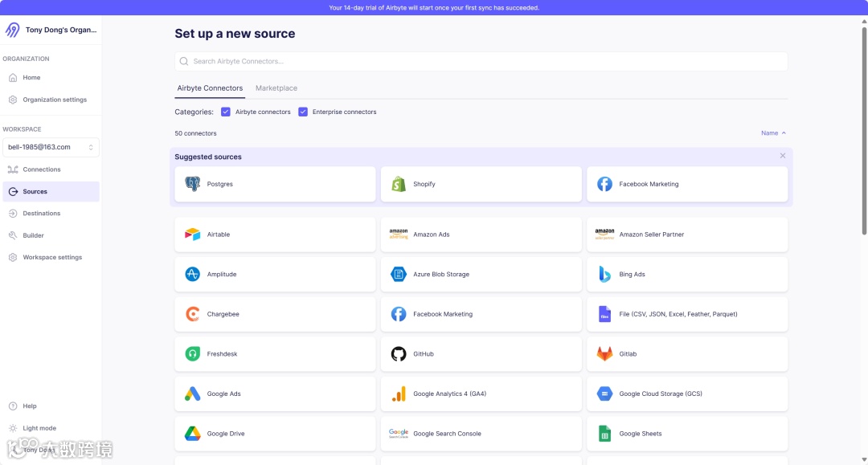Uncheck the Enterprise connectors checkbox
The width and height of the screenshot is (868, 465).
point(303,112)
